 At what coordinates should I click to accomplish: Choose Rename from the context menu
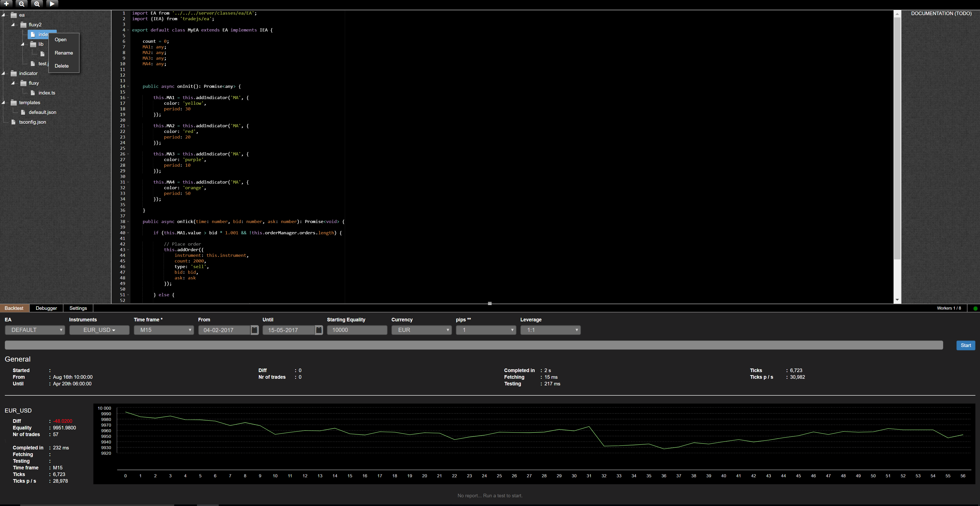pos(63,53)
